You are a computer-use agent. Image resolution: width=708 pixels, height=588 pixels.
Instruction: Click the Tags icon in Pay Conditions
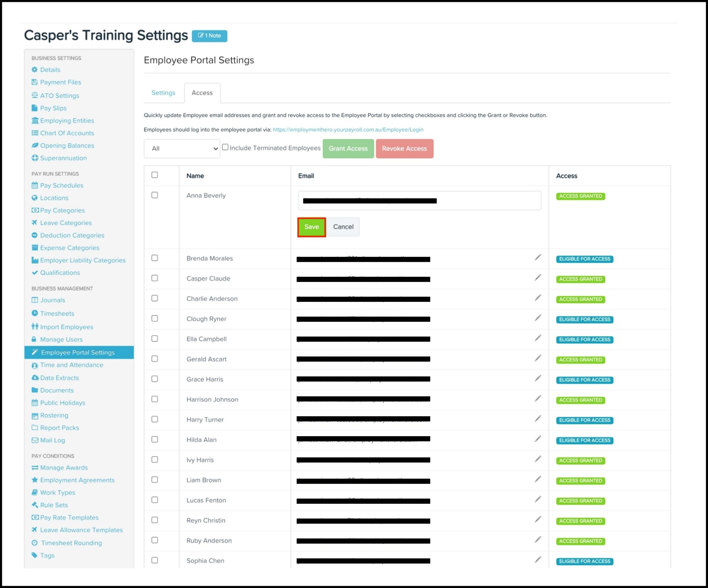(x=34, y=555)
